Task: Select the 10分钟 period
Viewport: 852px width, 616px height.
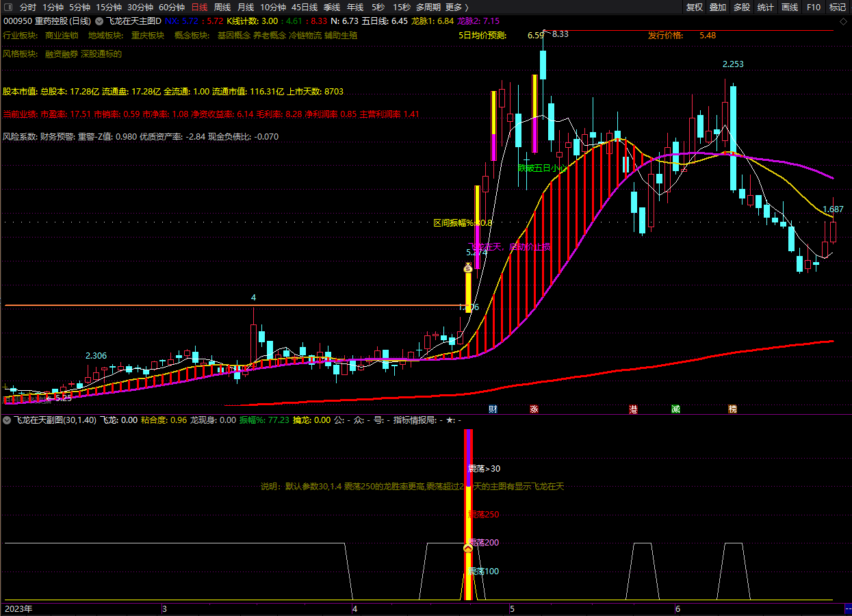Action: click(x=273, y=7)
